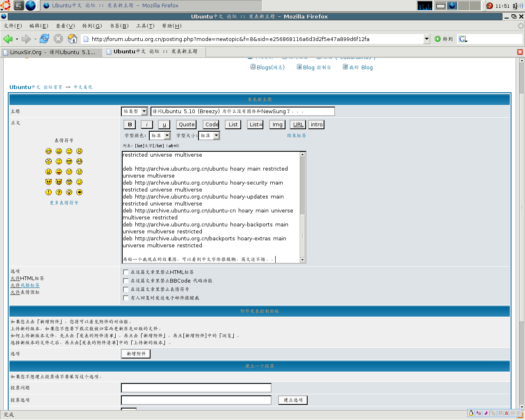Insert the lightbulb idea emoticon
The image size is (525, 420).
pos(69,192)
